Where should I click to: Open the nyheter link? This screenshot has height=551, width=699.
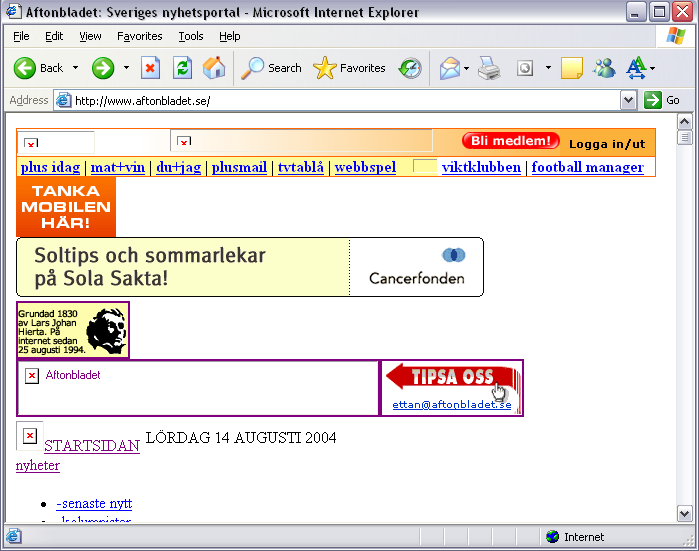pyautogui.click(x=37, y=465)
